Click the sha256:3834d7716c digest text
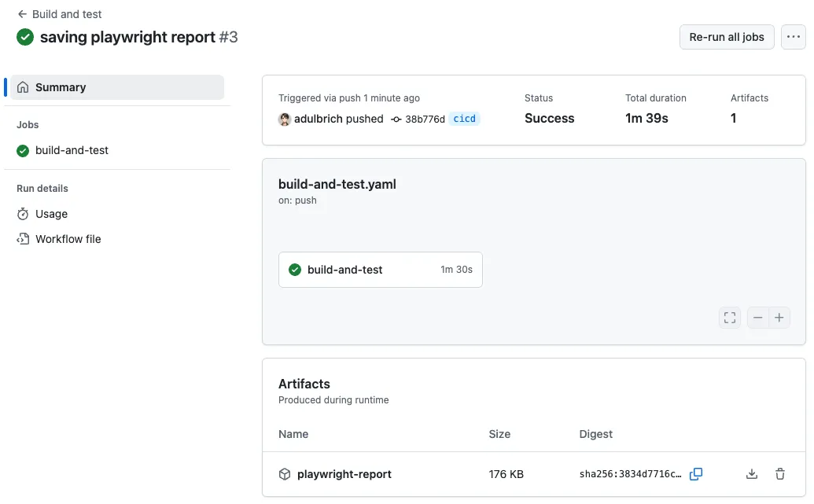This screenshot has height=504, width=814. point(630,474)
